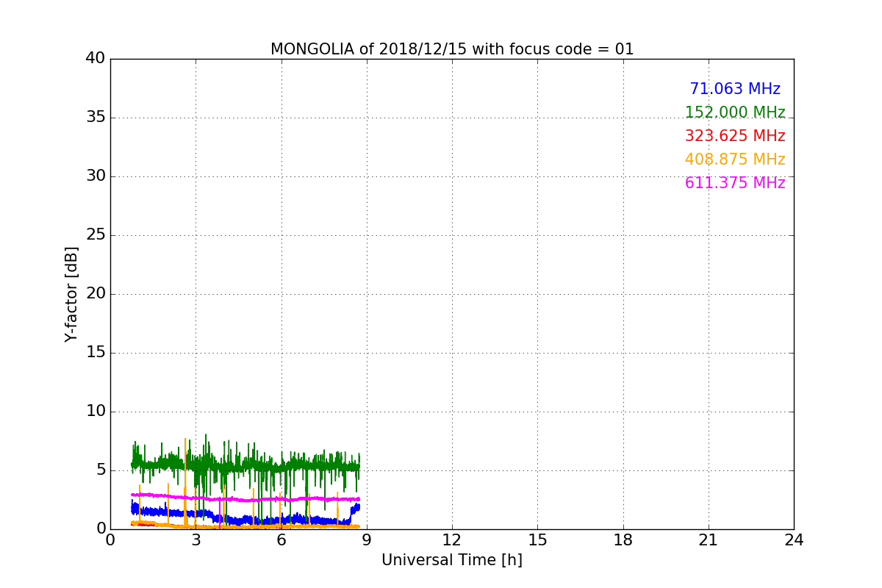Click x-axis tick label 3
Viewport: 882px width, 588px height.
pos(196,540)
